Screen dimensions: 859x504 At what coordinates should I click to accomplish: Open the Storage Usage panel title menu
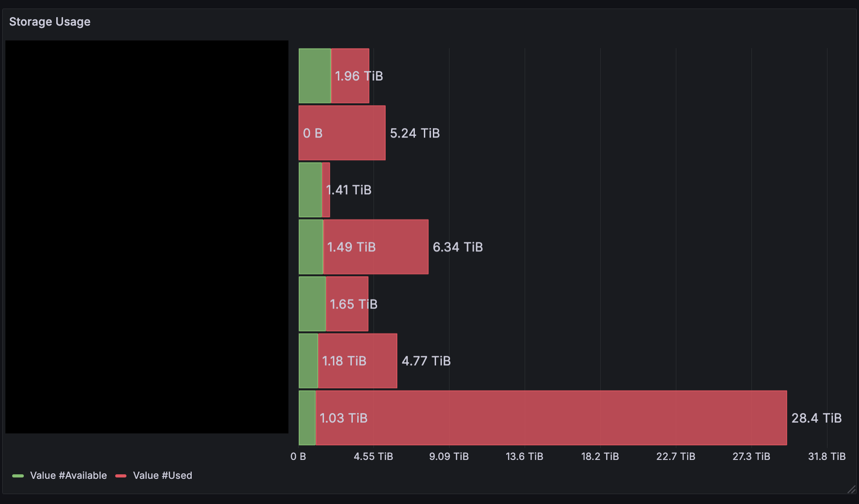tap(49, 22)
